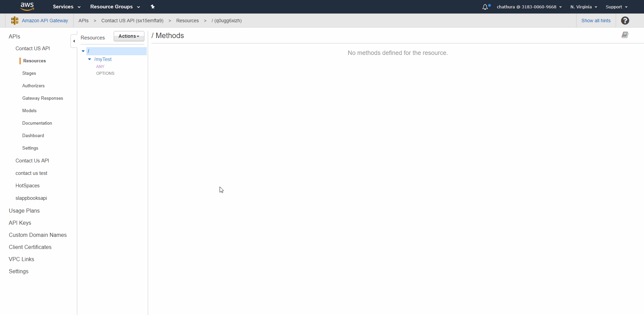
Task: Open VPC Links
Action: [21, 259]
